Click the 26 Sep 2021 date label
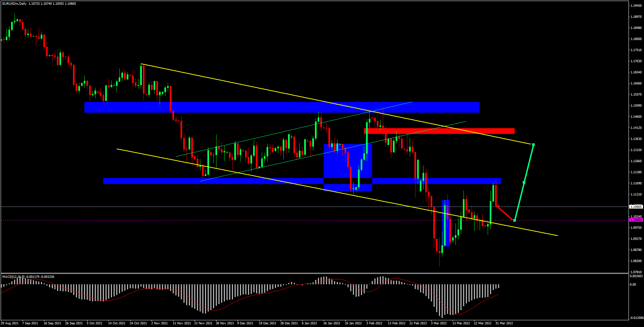This screenshot has height=327, width=644. tap(74, 323)
